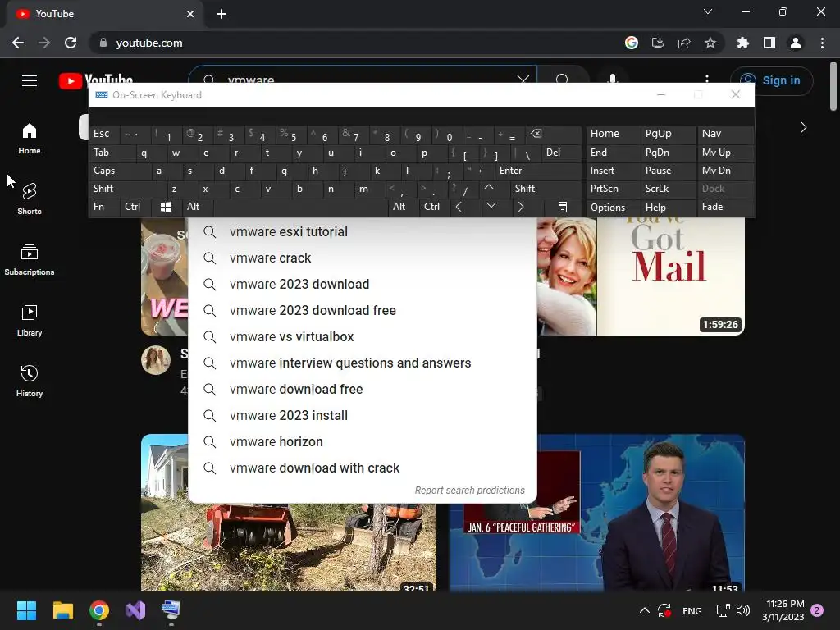Open History in the sidebar
Viewport: 840px width, 630px height.
30,381
